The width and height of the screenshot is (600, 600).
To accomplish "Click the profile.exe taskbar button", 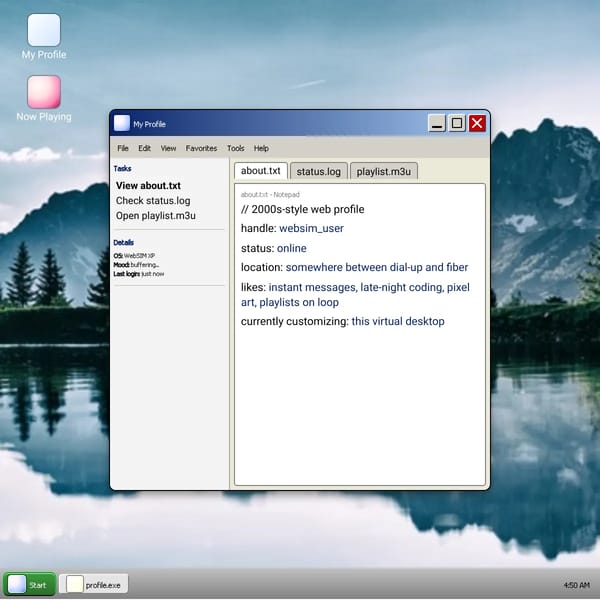I will pos(94,584).
